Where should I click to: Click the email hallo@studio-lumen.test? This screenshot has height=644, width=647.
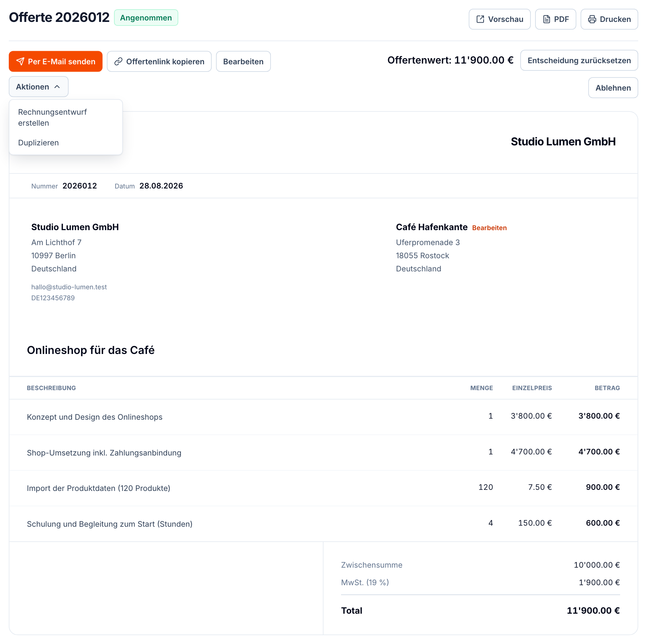69,287
